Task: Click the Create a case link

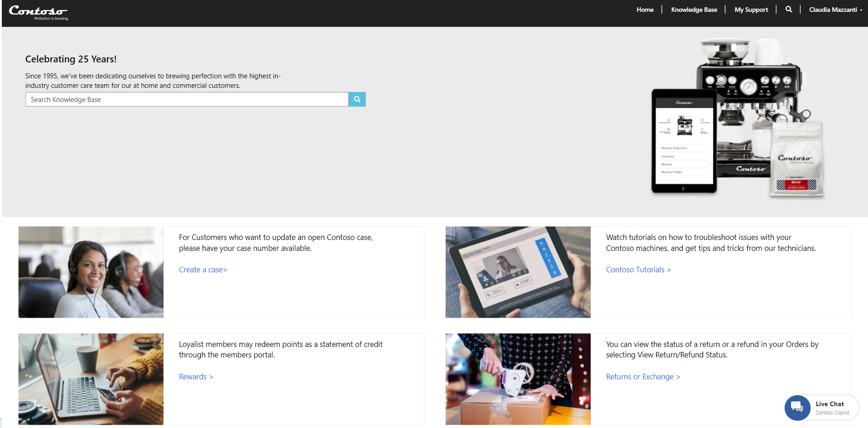Action: [203, 270]
